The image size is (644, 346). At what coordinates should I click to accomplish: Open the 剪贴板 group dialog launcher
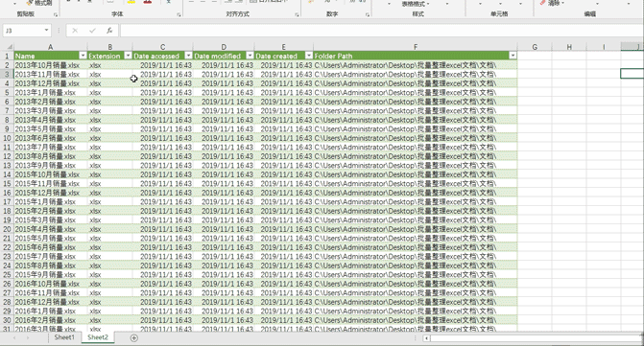(x=56, y=14)
